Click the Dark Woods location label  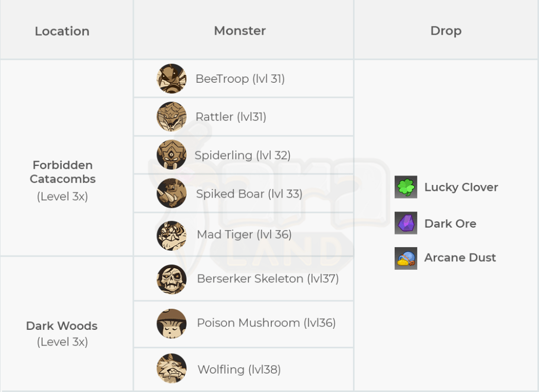62,326
